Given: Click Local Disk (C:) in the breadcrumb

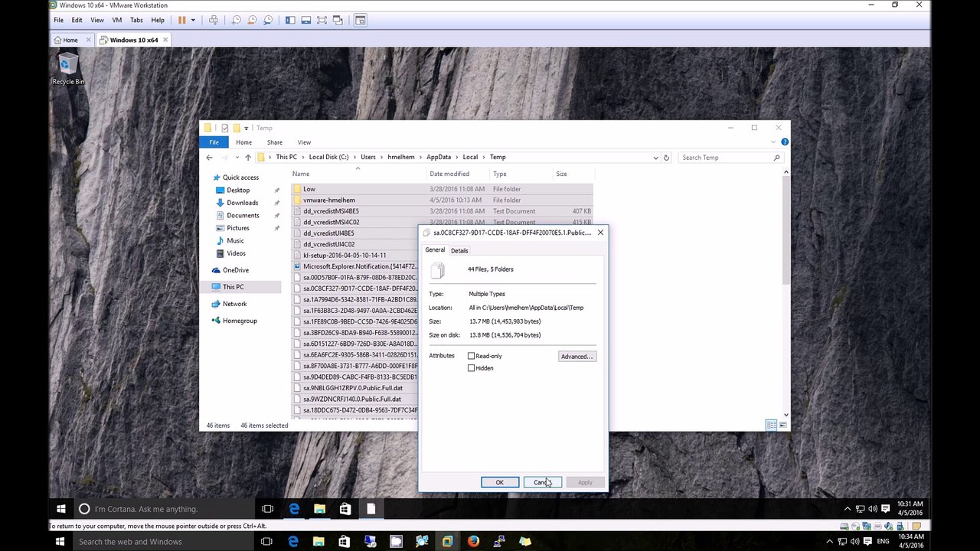Looking at the screenshot, I should (x=328, y=158).
